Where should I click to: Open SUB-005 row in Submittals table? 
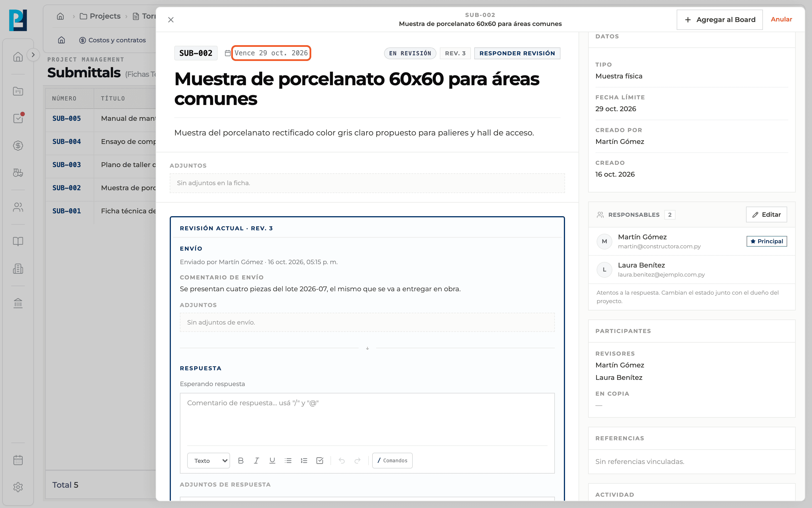point(101,119)
